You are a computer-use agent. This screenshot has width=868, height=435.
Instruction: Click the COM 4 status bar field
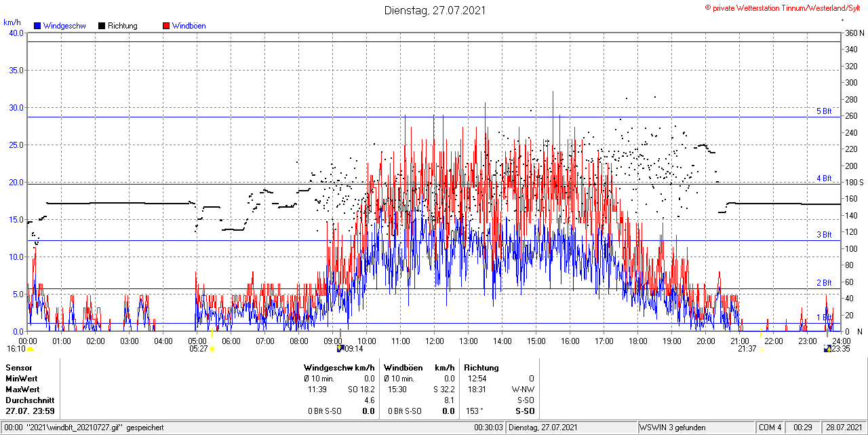tap(770, 428)
